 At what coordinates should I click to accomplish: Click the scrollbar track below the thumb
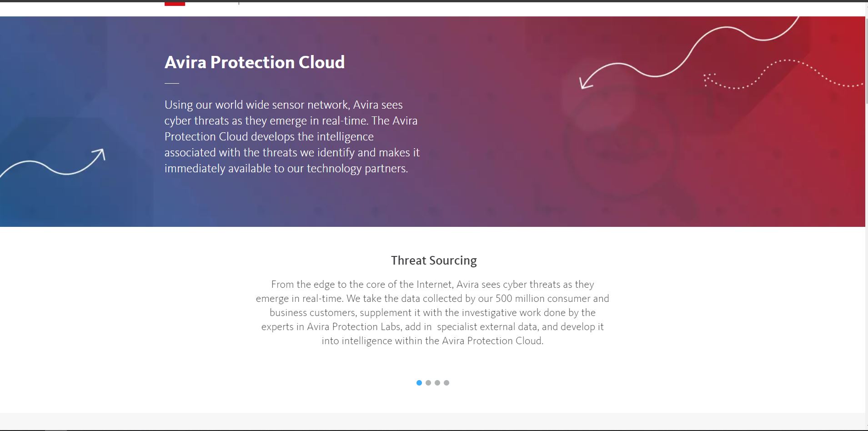pos(866,273)
